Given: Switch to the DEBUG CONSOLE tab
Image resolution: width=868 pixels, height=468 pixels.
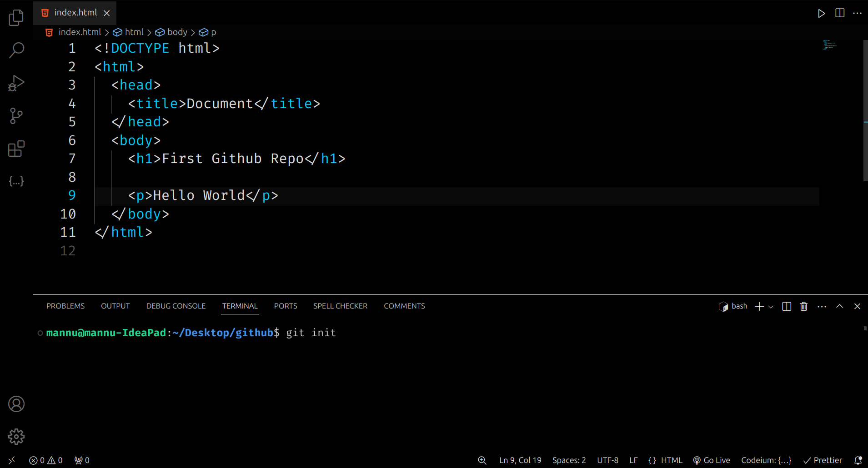Looking at the screenshot, I should (x=176, y=306).
